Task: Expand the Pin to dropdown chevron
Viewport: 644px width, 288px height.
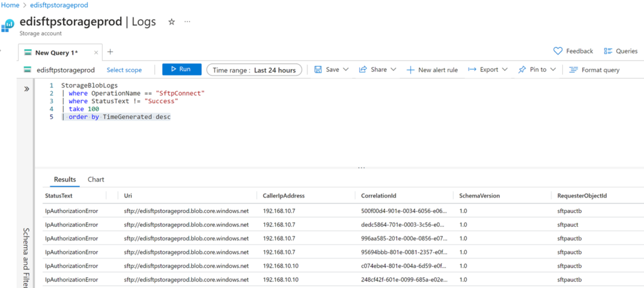Action: coord(553,69)
